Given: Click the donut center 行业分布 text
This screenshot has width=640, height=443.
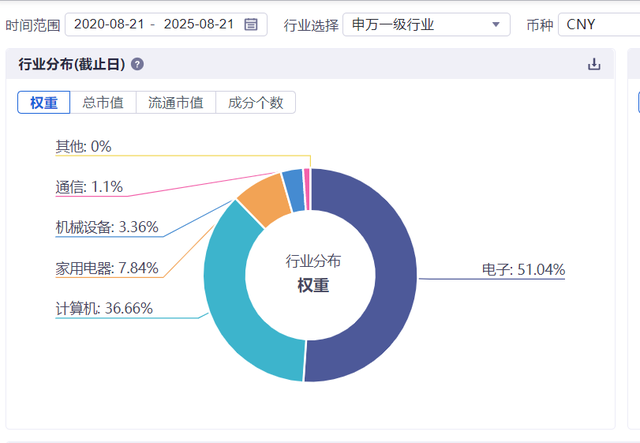Looking at the screenshot, I should (x=313, y=261).
